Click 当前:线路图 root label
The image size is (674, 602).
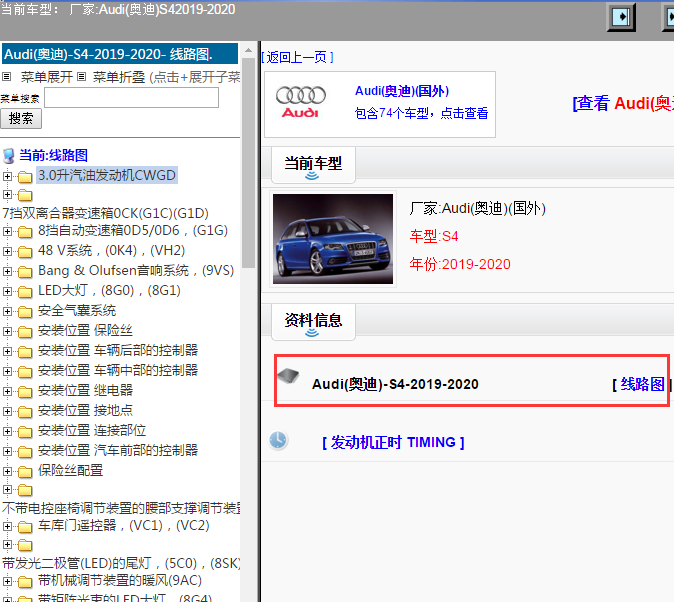click(x=54, y=155)
